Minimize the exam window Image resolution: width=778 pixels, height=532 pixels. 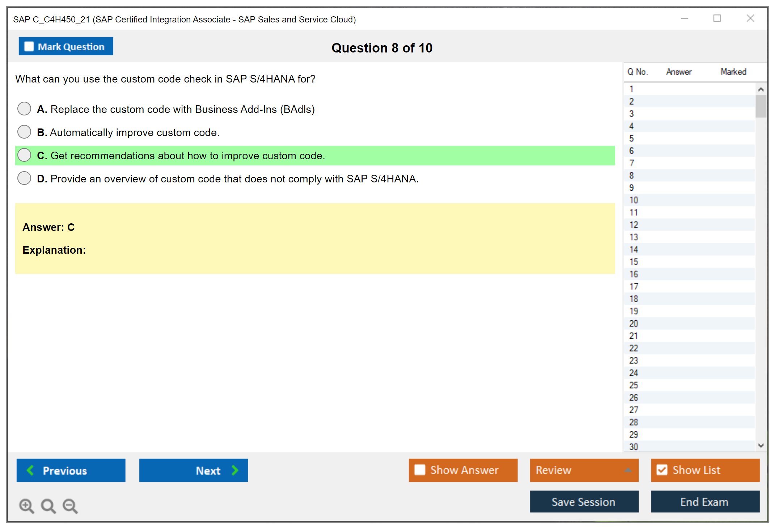pyautogui.click(x=684, y=18)
